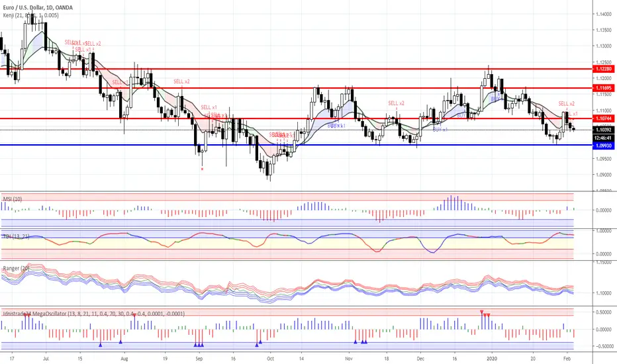This screenshot has height=364, width=617.
Task: Click the red x marker below September candle
Action: (x=203, y=169)
